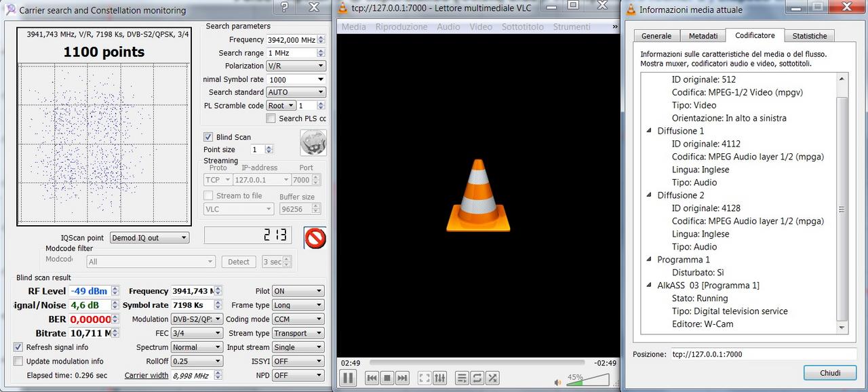Switch to the Generale tab

656,36
